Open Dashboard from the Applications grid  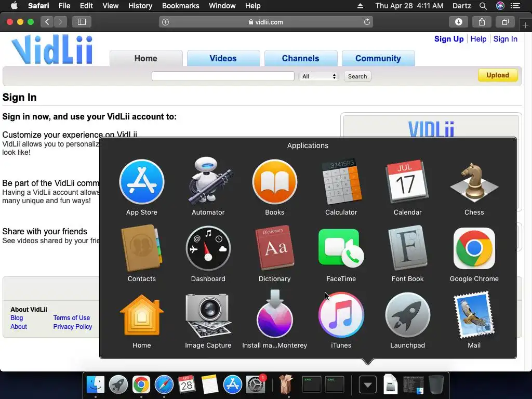click(208, 248)
